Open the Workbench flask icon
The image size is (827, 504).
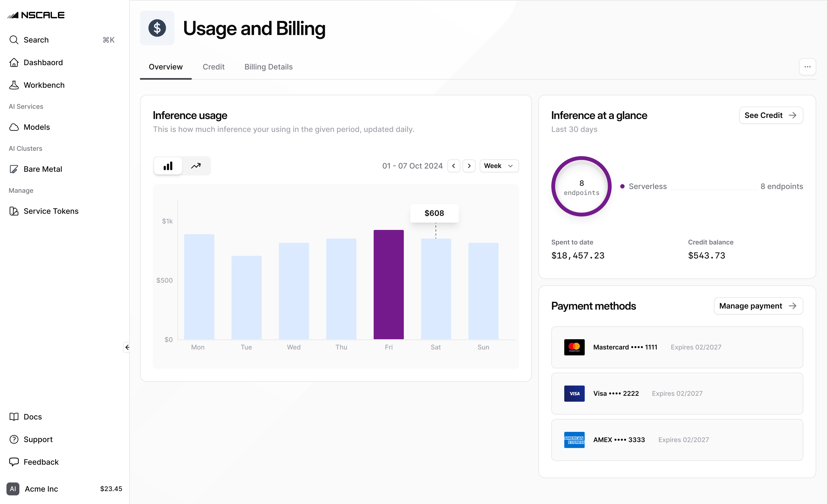point(14,85)
